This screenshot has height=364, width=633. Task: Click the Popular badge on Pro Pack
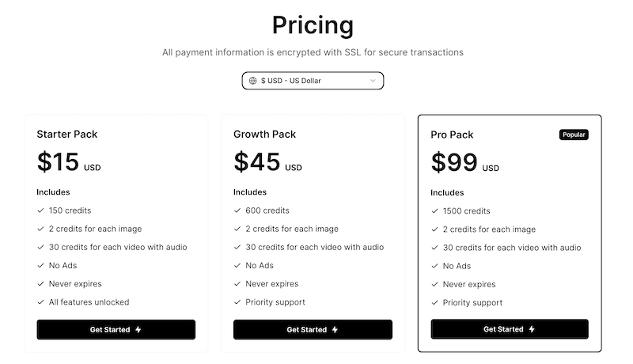pos(574,135)
